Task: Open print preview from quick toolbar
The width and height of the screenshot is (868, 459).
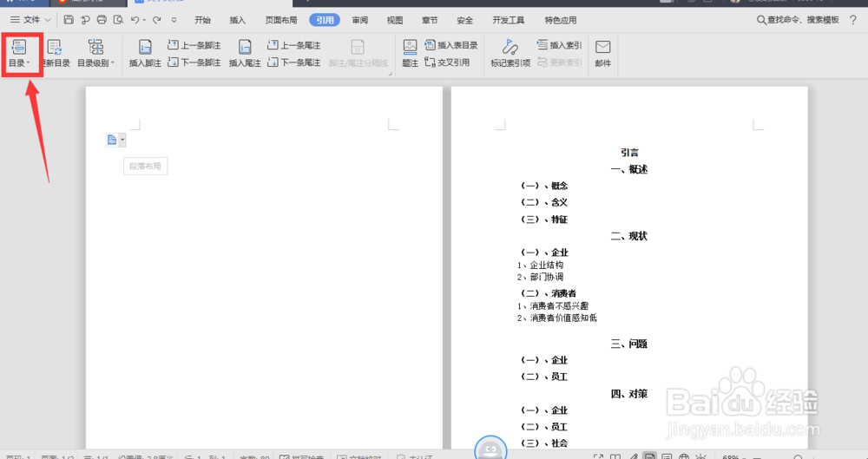Action: pos(118,20)
